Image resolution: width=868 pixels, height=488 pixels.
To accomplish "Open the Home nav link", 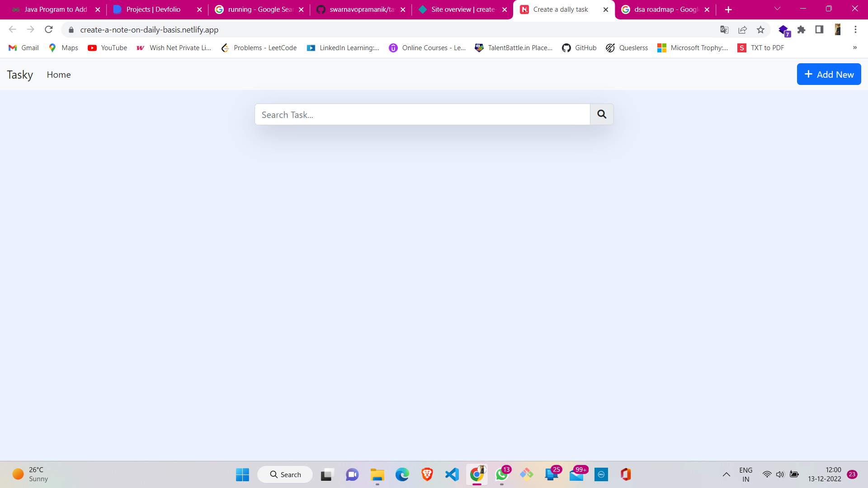I will pyautogui.click(x=58, y=75).
